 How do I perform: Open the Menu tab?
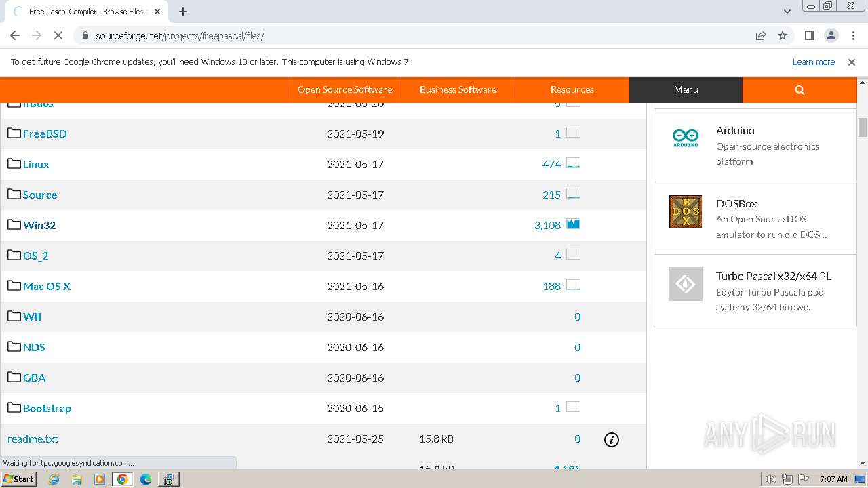(x=686, y=89)
